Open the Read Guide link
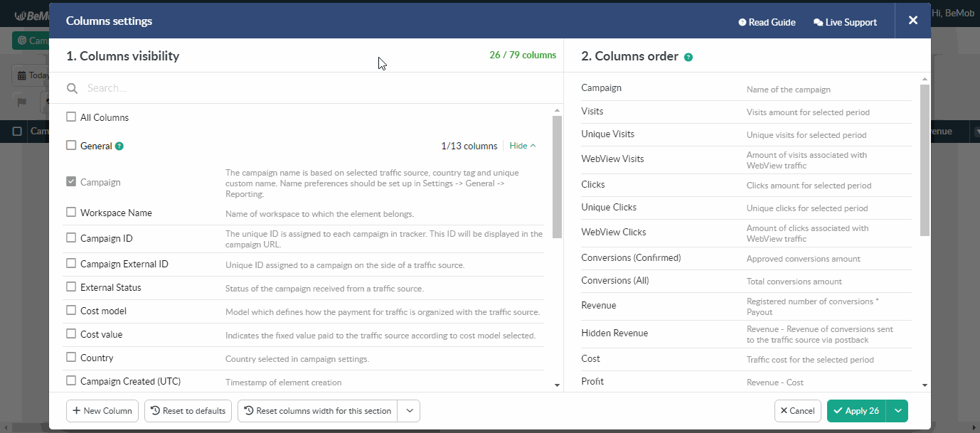This screenshot has width=980, height=433. pyautogui.click(x=767, y=22)
